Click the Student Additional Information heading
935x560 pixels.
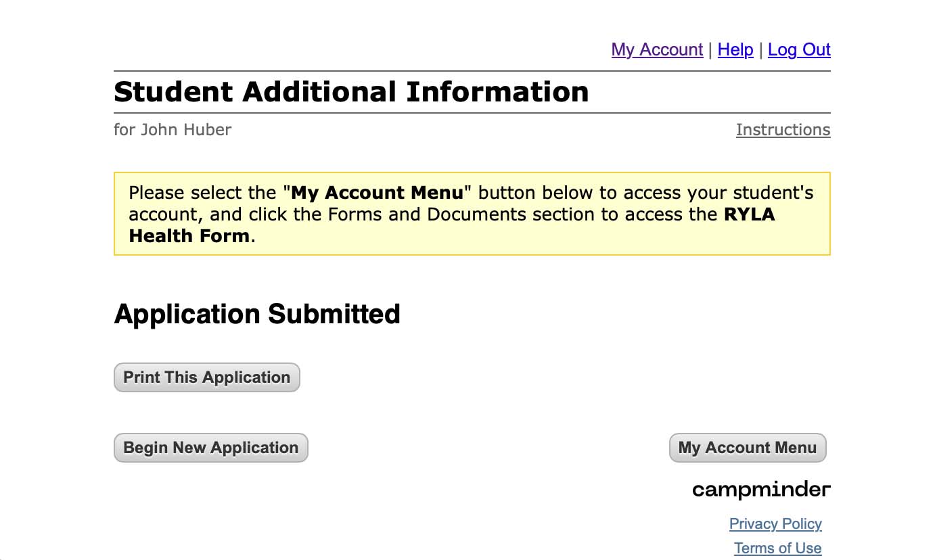tap(351, 91)
